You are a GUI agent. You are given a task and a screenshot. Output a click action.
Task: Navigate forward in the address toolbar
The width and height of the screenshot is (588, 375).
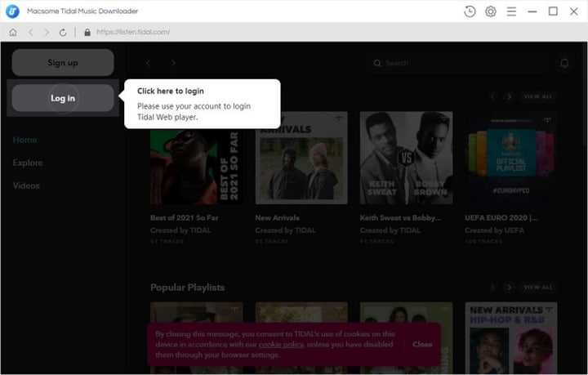tap(47, 32)
